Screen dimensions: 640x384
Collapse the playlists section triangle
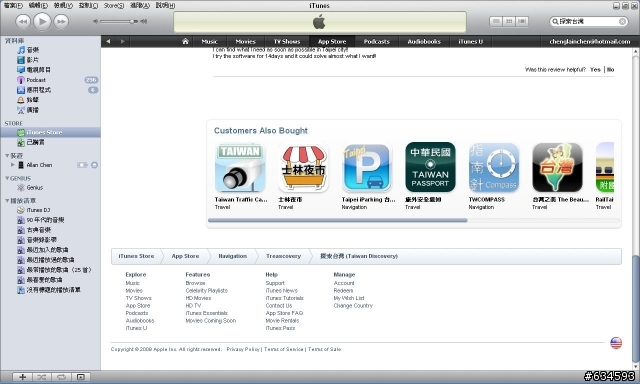pyautogui.click(x=7, y=200)
